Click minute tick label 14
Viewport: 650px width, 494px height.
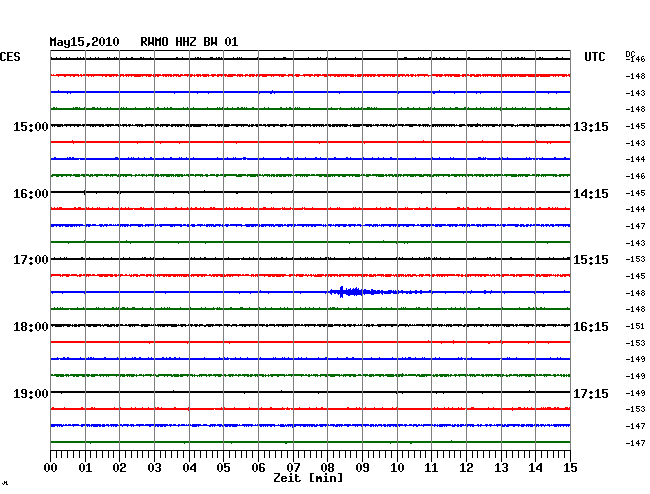point(536,468)
